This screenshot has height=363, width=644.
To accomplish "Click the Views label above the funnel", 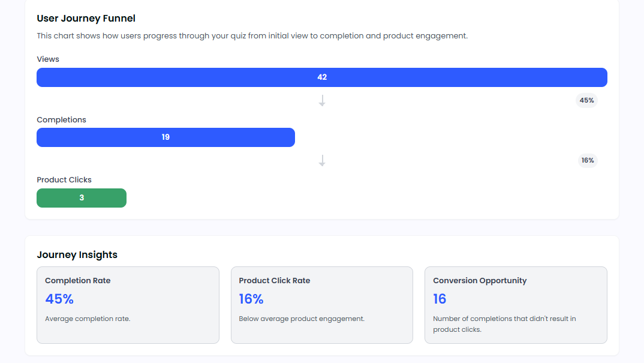I will 48,59.
